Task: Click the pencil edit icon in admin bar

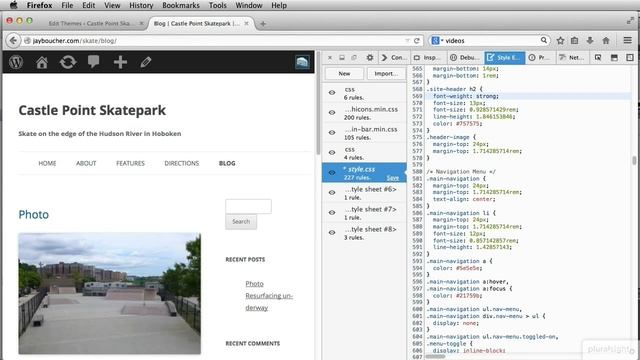Action: (146, 62)
